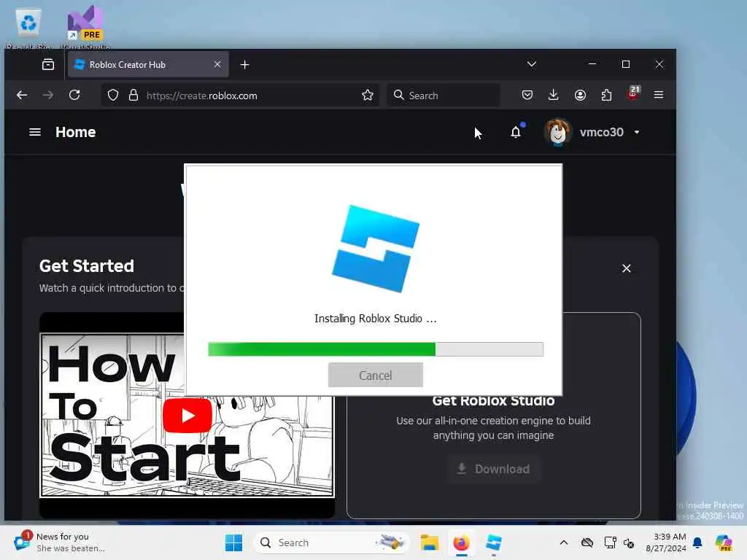747x560 pixels.
Task: Show the Firefox downloads panel
Action: click(553, 95)
